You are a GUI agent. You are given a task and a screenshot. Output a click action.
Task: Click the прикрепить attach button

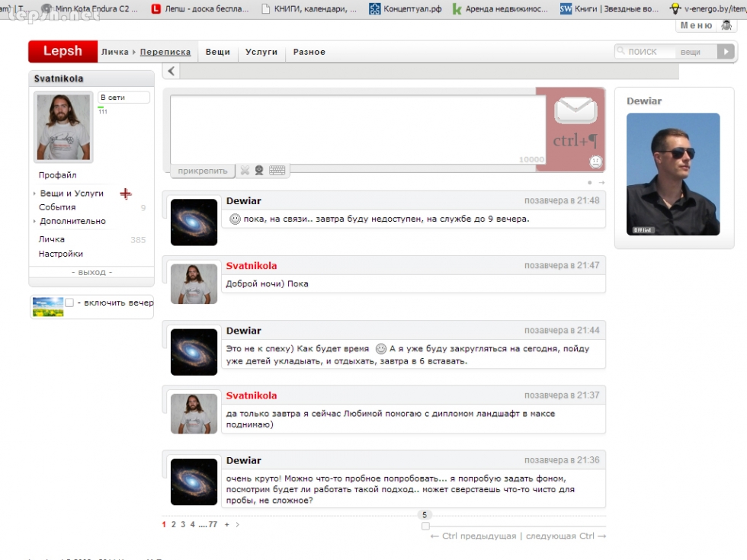coord(203,171)
